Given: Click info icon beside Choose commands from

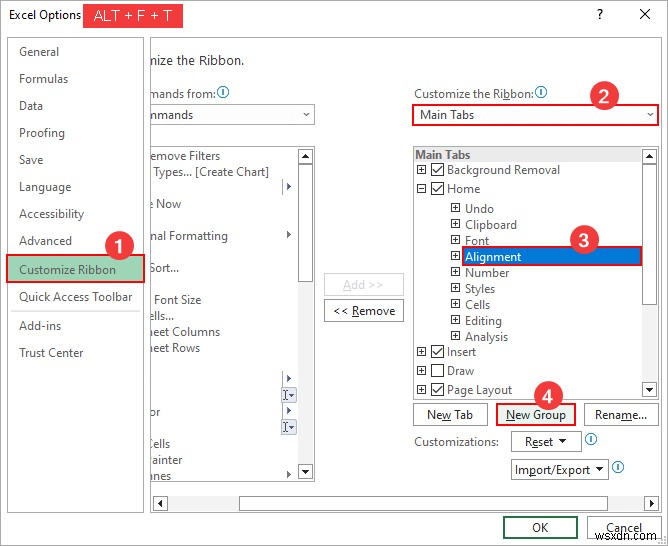Looking at the screenshot, I should tap(223, 92).
